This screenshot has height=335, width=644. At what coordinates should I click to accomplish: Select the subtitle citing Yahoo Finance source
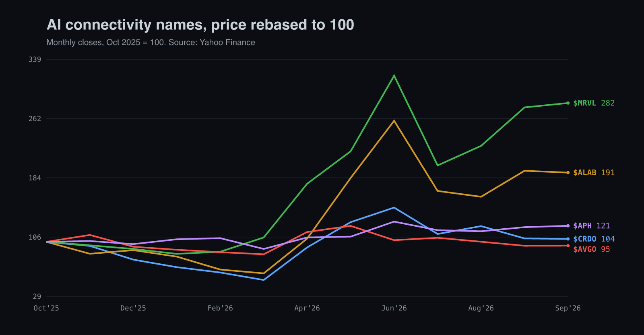click(x=151, y=42)
